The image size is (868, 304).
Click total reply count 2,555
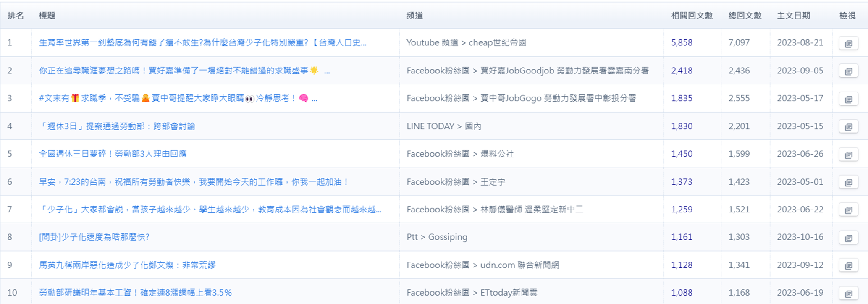(739, 98)
